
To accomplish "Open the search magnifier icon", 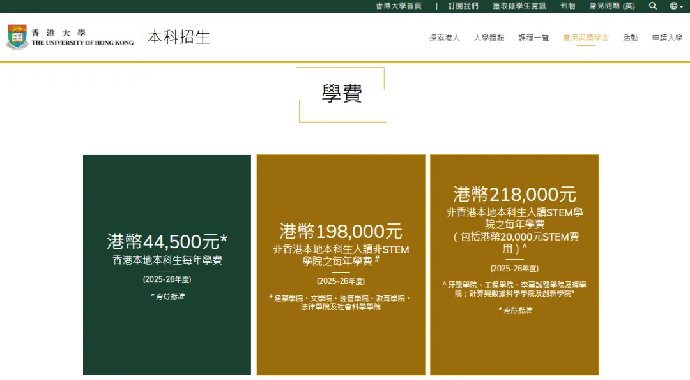I will [x=653, y=6].
